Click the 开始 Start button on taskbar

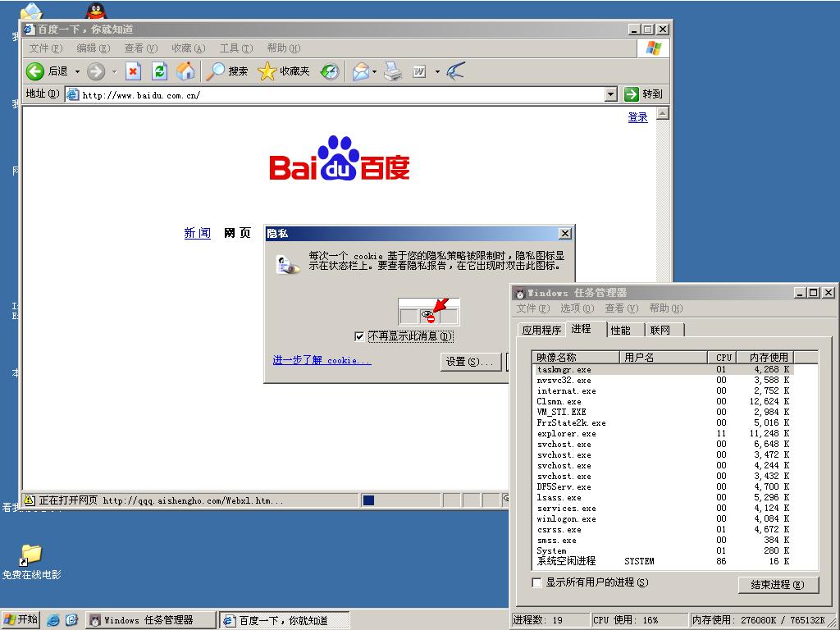click(21, 620)
